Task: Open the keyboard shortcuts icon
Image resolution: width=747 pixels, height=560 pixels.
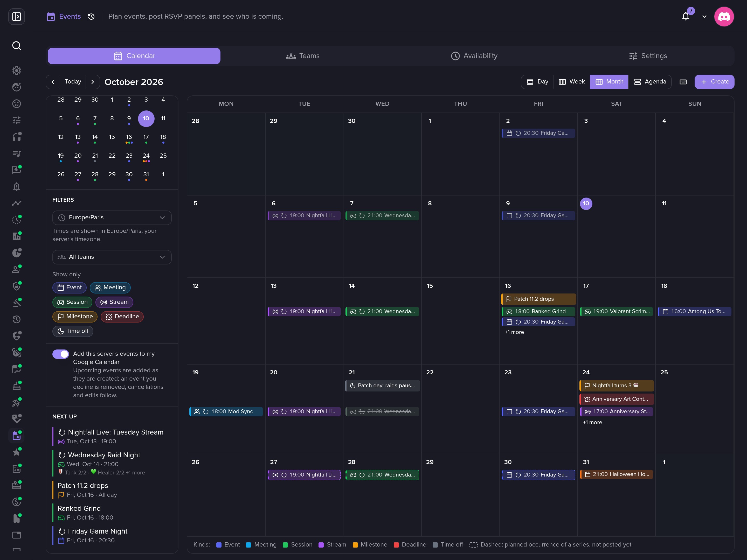Action: click(x=683, y=82)
